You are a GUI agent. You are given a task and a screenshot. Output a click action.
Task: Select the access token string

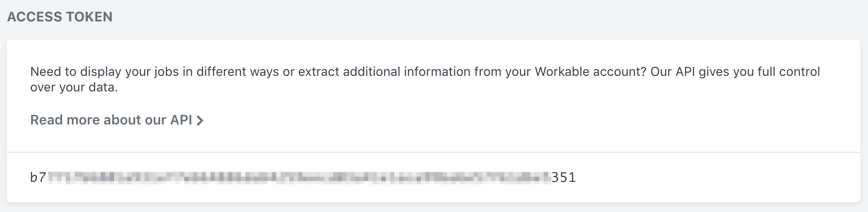click(303, 177)
